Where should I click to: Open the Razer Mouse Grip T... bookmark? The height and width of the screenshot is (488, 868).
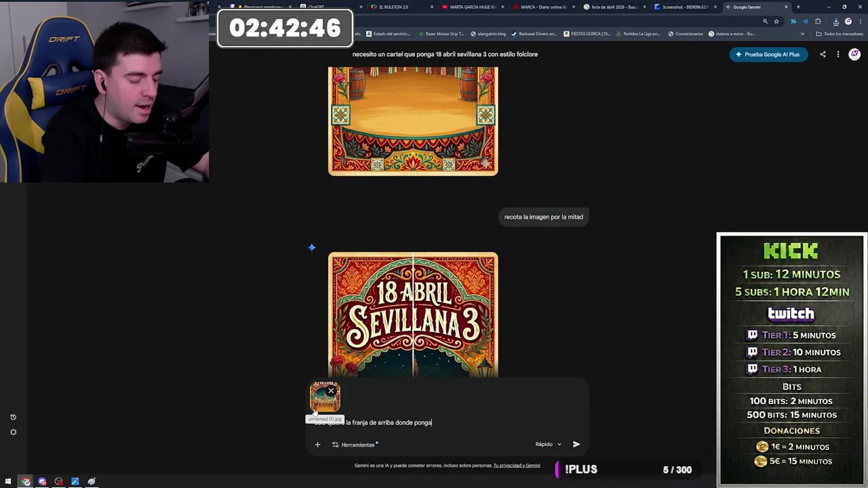tap(441, 34)
